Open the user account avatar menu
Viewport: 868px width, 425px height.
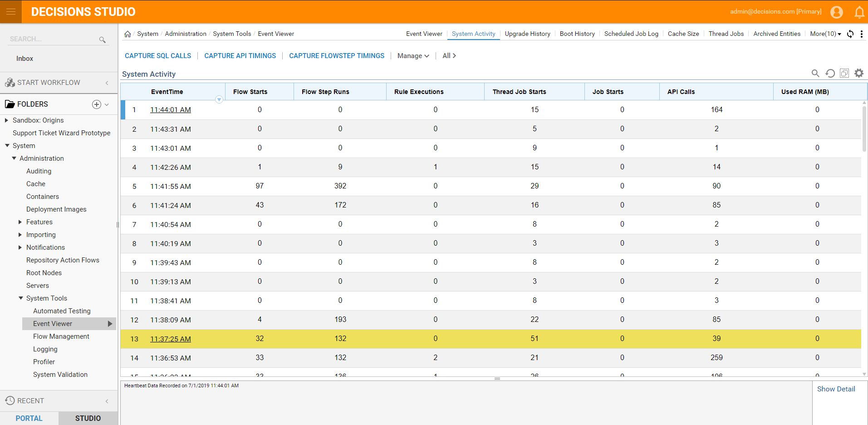tap(837, 12)
